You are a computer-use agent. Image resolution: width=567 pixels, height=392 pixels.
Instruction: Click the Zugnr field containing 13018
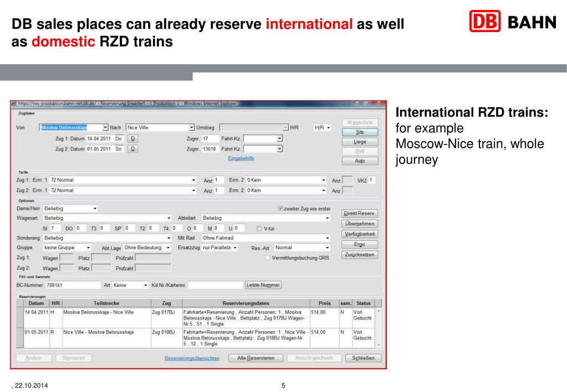pyautogui.click(x=210, y=149)
